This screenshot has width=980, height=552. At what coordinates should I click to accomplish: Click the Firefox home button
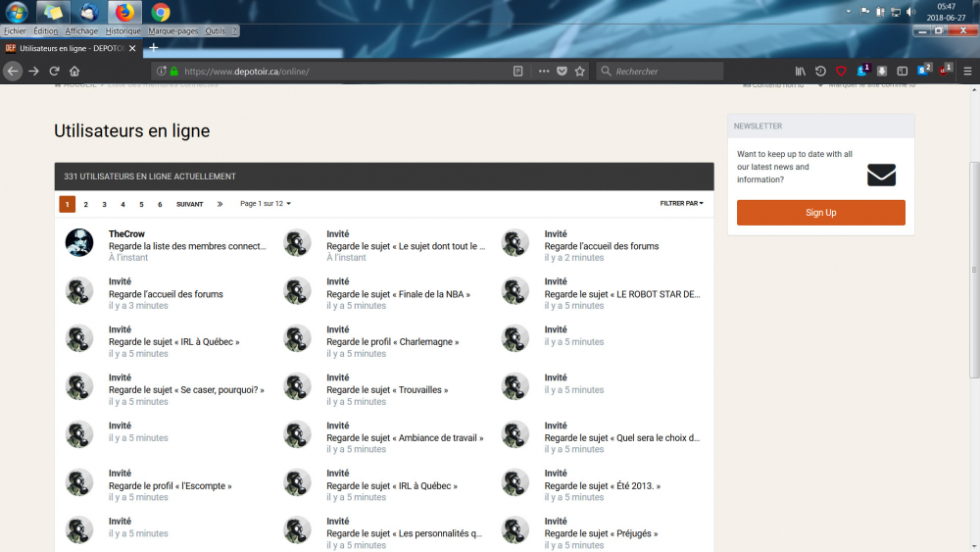[74, 72]
